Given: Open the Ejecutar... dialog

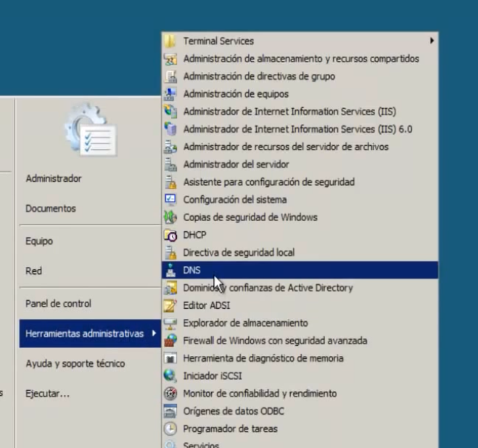Looking at the screenshot, I should coord(48,394).
